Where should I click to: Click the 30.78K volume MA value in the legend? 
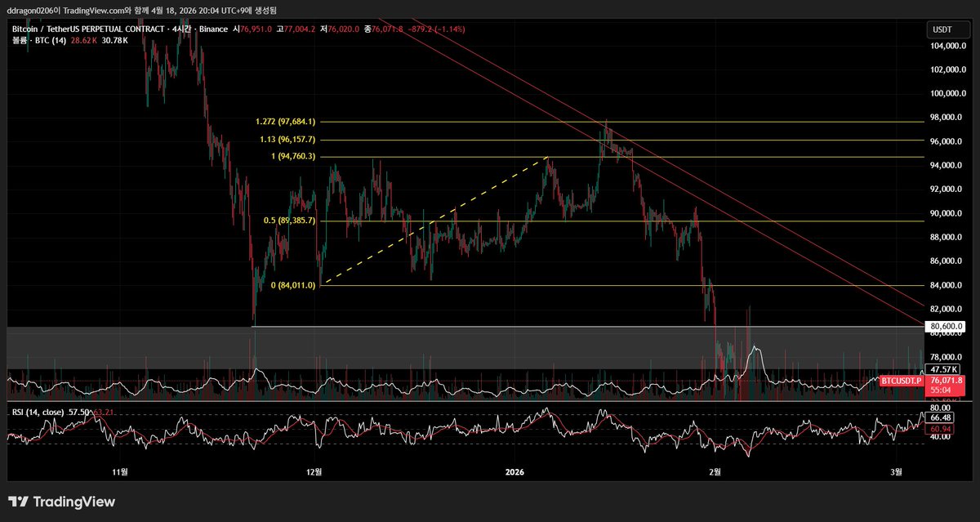(x=116, y=39)
